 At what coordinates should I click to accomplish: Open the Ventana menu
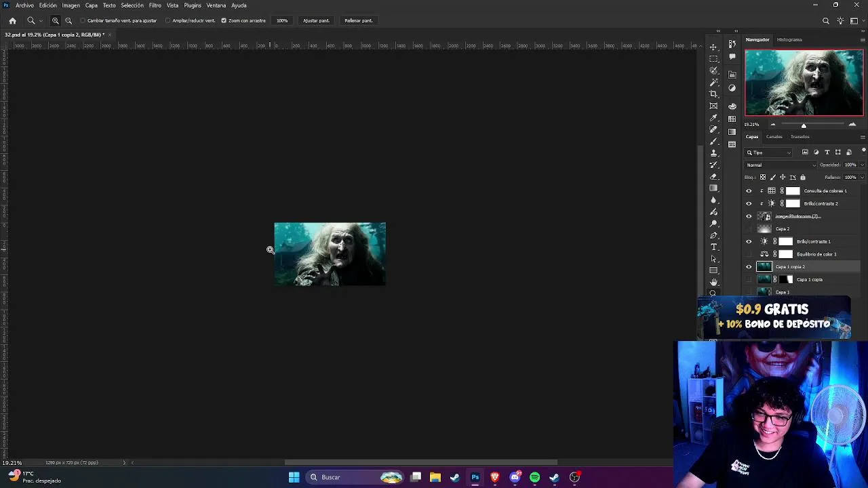click(x=216, y=5)
